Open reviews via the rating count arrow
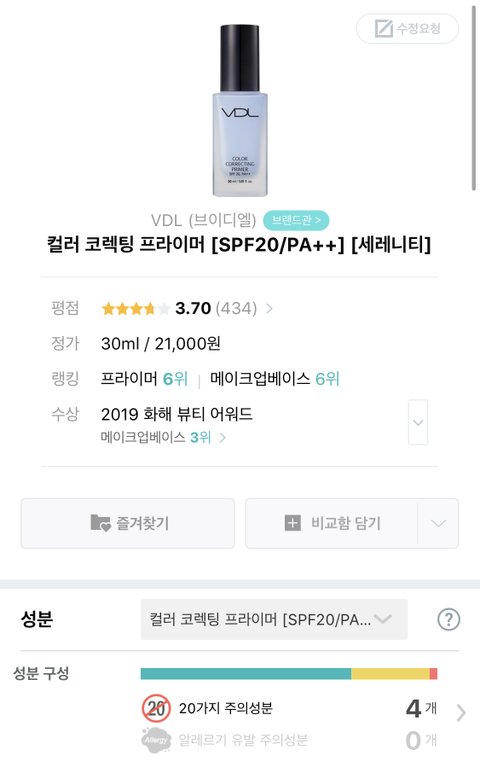The height and width of the screenshot is (767, 480). point(269,309)
